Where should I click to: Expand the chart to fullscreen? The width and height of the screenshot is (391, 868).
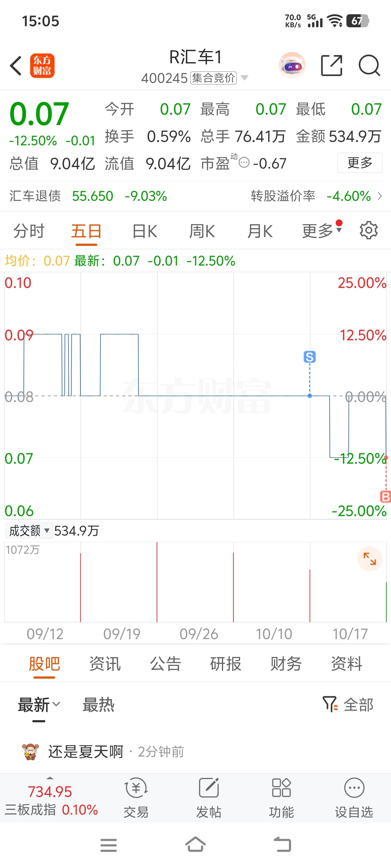tap(369, 559)
